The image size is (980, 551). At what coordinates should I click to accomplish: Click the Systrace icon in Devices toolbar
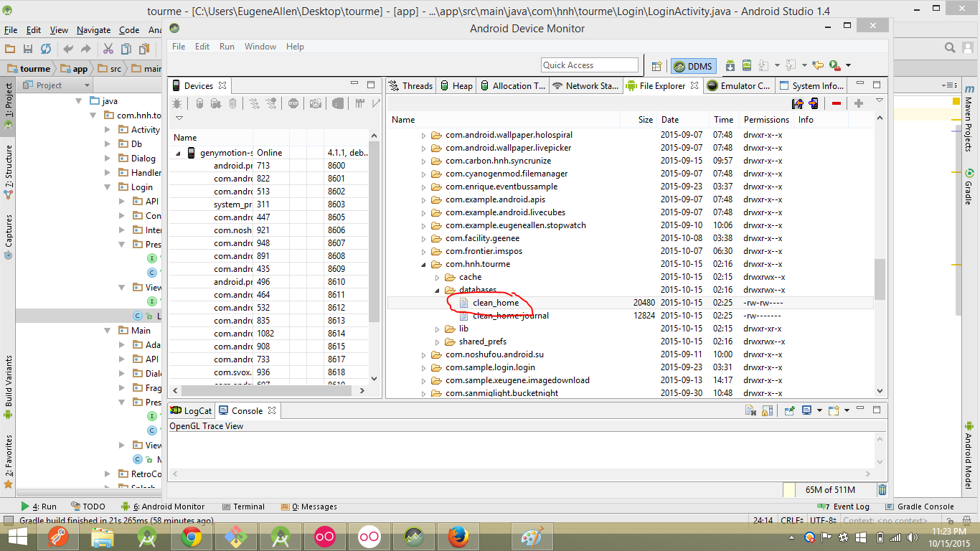coord(360,103)
